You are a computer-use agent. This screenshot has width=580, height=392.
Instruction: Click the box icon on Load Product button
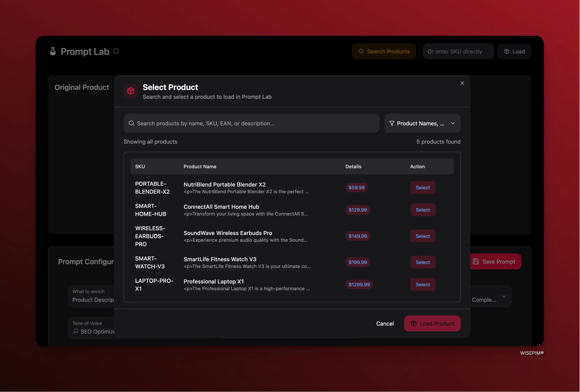coord(414,323)
